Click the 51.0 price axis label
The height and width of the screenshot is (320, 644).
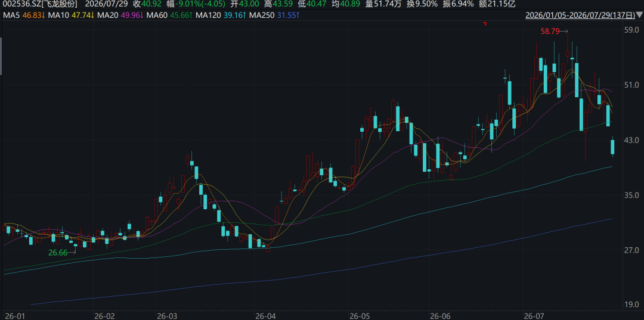(630, 85)
